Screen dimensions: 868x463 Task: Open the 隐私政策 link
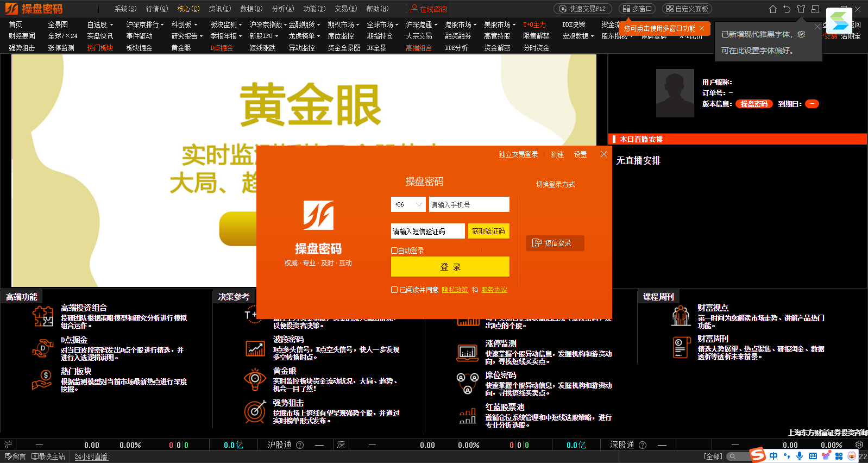(x=455, y=290)
